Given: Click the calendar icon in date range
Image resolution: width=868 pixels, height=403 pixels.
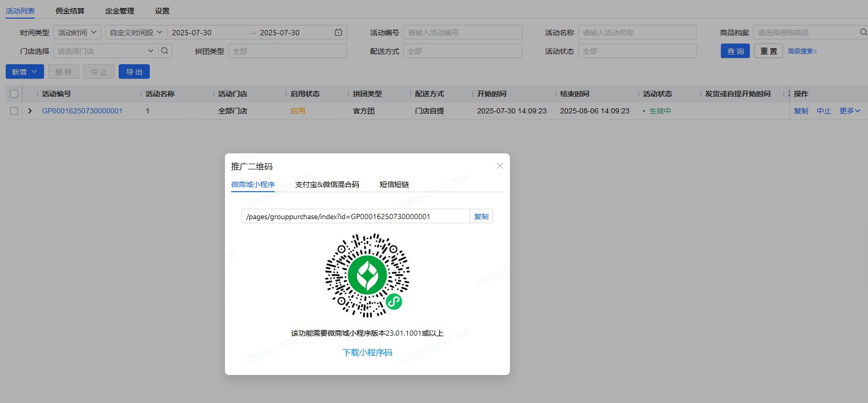Looking at the screenshot, I should click(x=338, y=32).
